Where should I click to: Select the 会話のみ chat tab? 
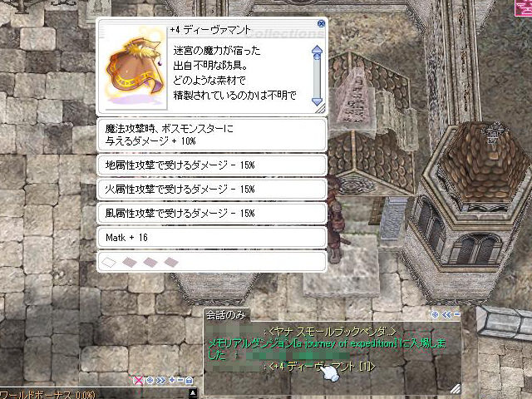point(226,315)
